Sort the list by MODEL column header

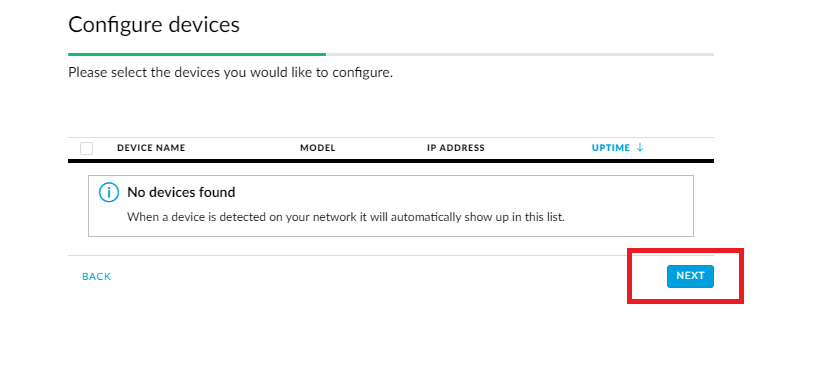tap(318, 148)
